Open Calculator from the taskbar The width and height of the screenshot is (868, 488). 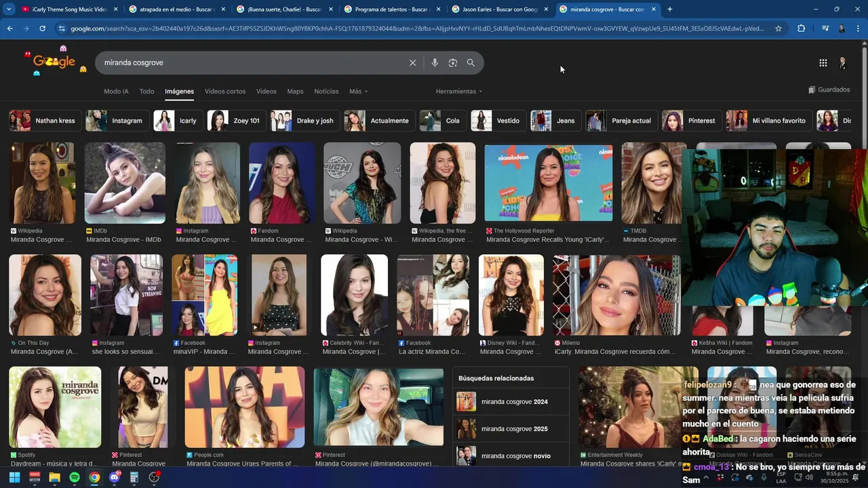[x=134, y=477]
